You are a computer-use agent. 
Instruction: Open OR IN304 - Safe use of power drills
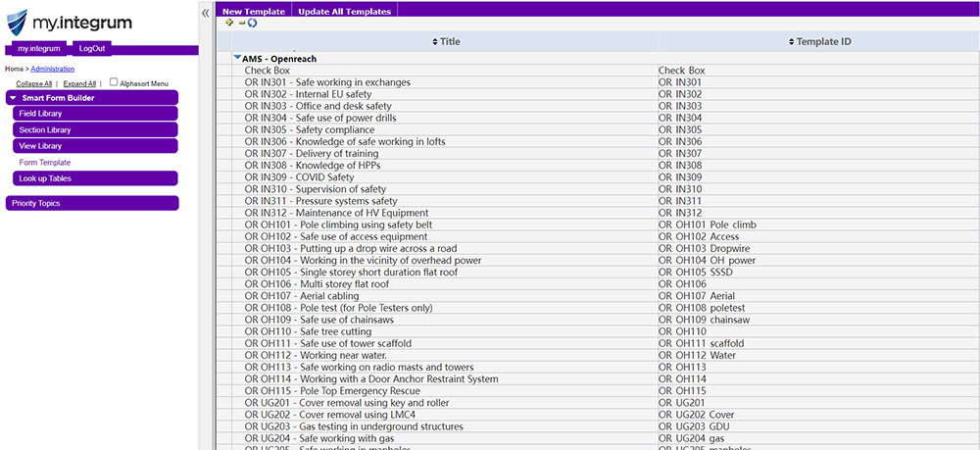(x=320, y=118)
